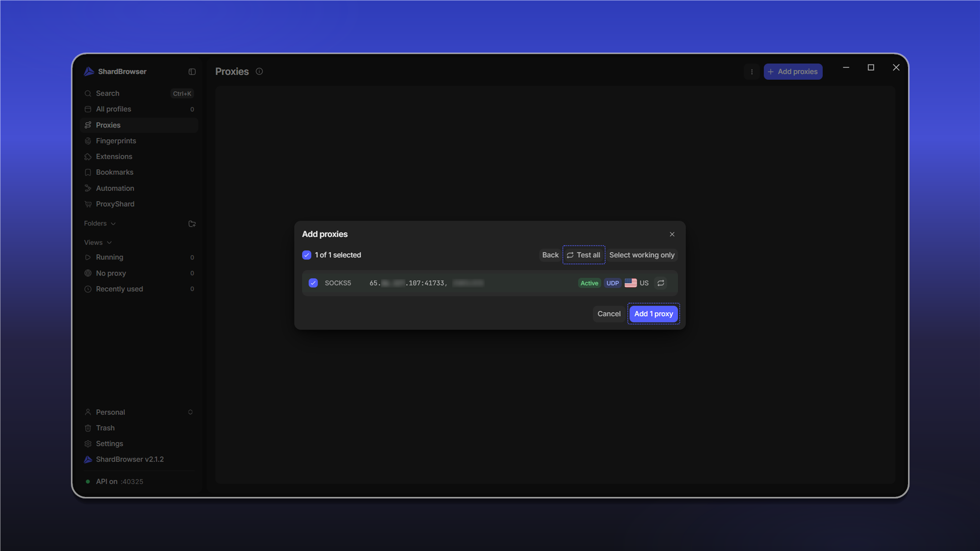
Task: Click the Extensions puzzle icon
Action: (x=88, y=157)
